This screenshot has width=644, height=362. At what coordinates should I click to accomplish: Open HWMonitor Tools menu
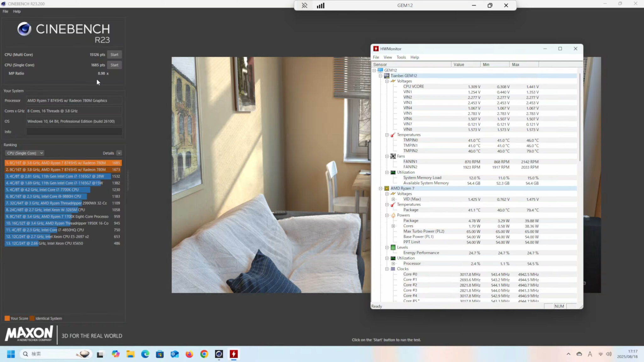(401, 57)
